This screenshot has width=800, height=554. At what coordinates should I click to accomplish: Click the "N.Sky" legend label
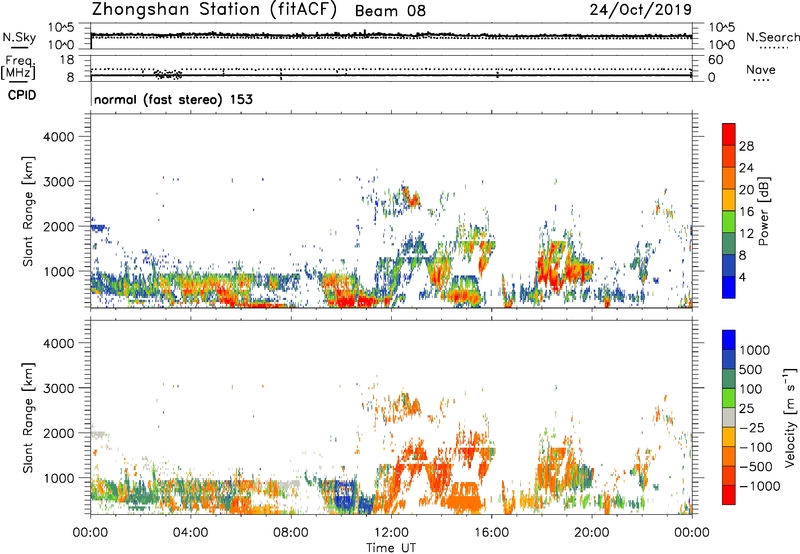click(x=19, y=37)
